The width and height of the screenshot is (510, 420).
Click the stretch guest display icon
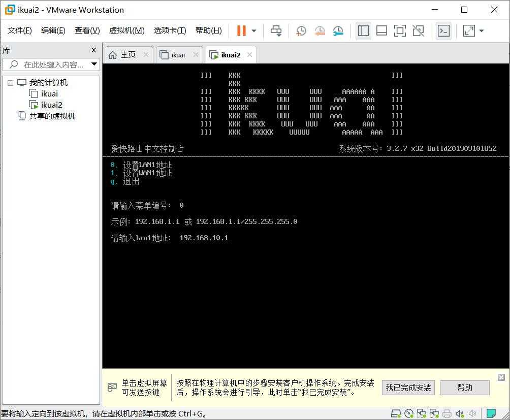(x=469, y=31)
